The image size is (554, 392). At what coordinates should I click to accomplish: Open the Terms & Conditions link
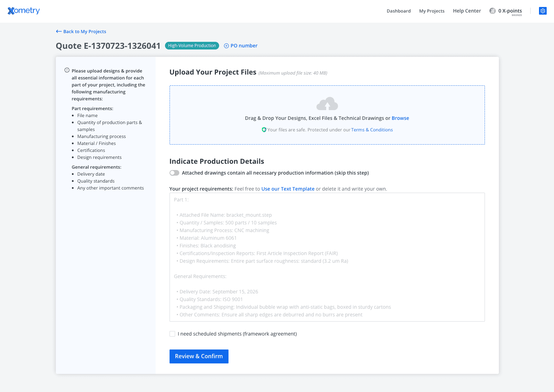[372, 130]
